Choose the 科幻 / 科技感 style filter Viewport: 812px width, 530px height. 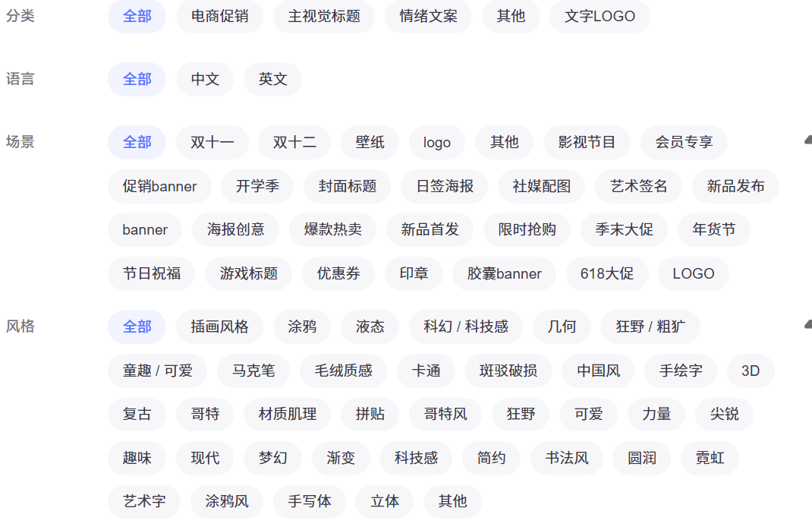click(466, 327)
